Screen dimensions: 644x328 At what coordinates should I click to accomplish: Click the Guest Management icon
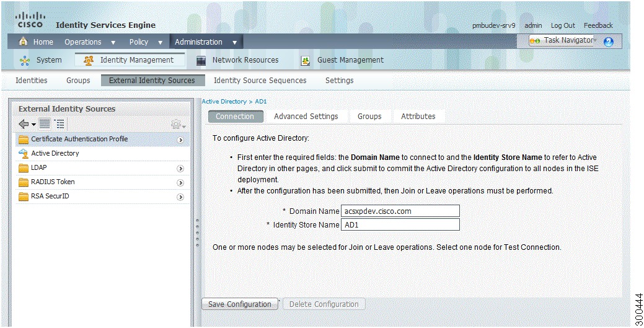[x=305, y=60]
